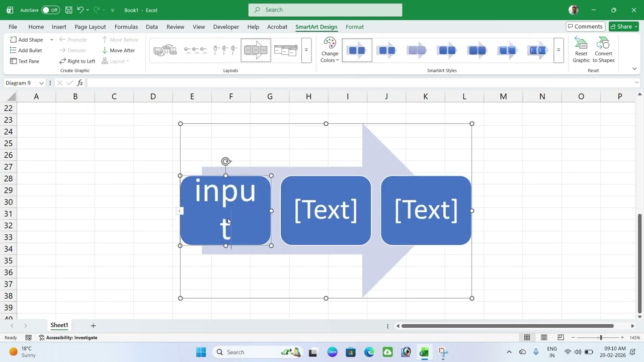Collapse the ribbon chevron
644x362 pixels.
click(x=634, y=69)
